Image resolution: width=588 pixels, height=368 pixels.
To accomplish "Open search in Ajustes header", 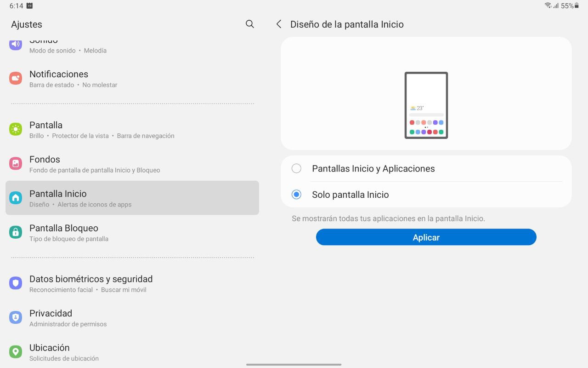I will [250, 24].
